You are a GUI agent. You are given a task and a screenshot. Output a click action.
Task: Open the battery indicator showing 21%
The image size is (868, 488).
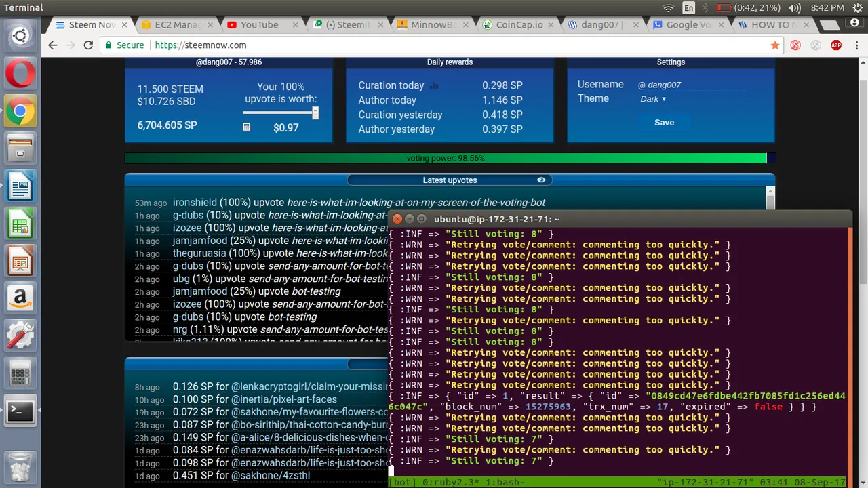[749, 8]
